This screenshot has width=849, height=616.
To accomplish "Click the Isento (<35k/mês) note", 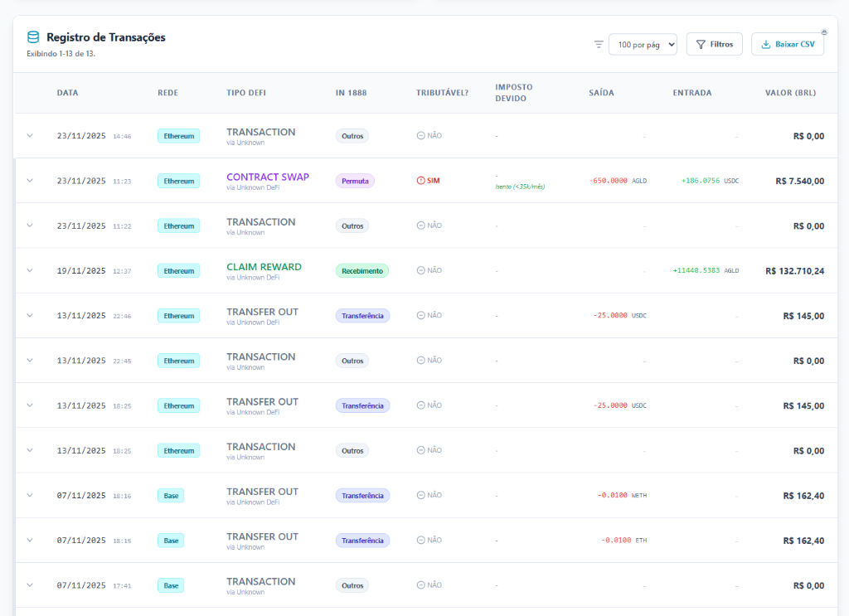I will tap(520, 187).
